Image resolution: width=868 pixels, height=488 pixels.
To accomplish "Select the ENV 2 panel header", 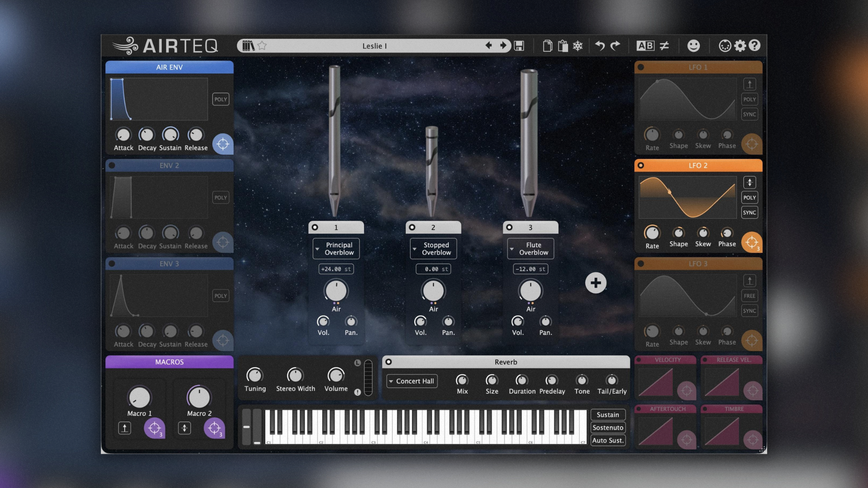I will pyautogui.click(x=170, y=165).
